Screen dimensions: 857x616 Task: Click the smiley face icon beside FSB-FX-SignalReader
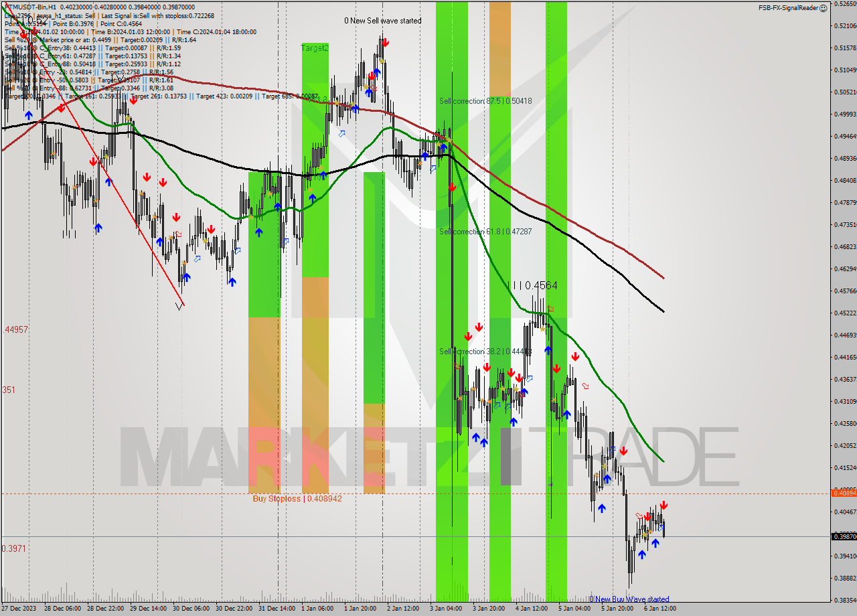823,8
